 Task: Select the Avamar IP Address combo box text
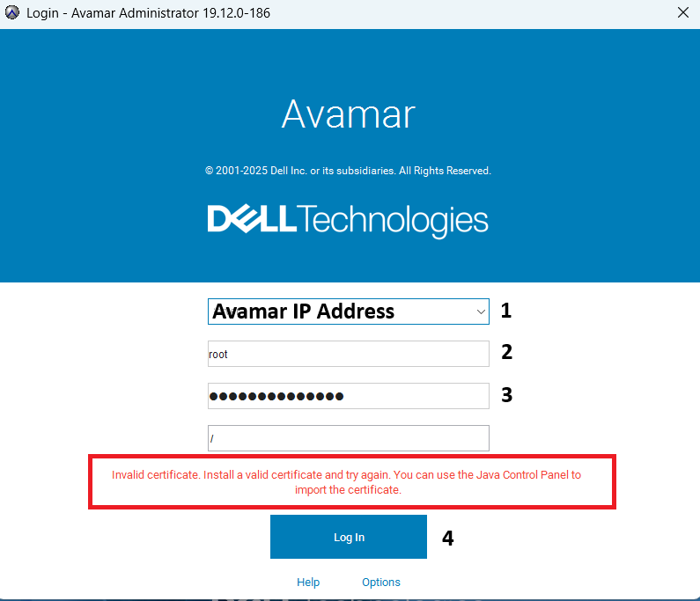point(304,311)
